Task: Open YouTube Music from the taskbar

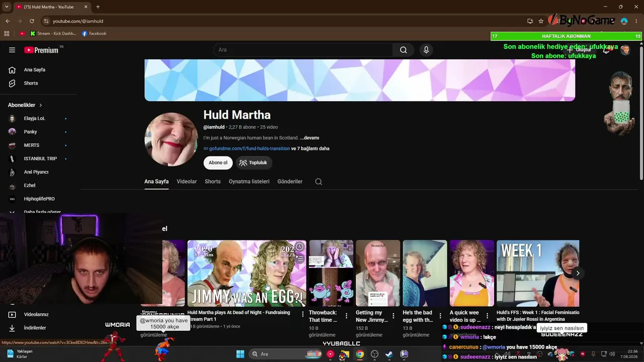Action: pos(330,354)
